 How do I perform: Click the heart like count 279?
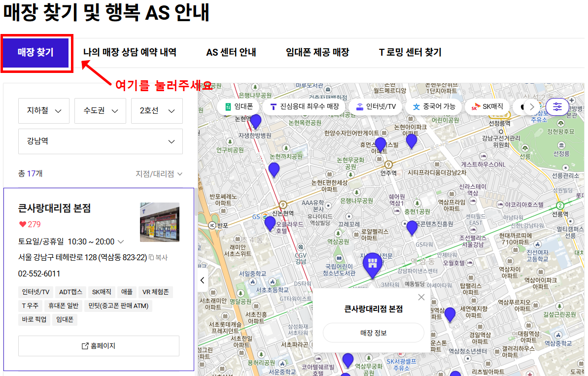click(30, 224)
